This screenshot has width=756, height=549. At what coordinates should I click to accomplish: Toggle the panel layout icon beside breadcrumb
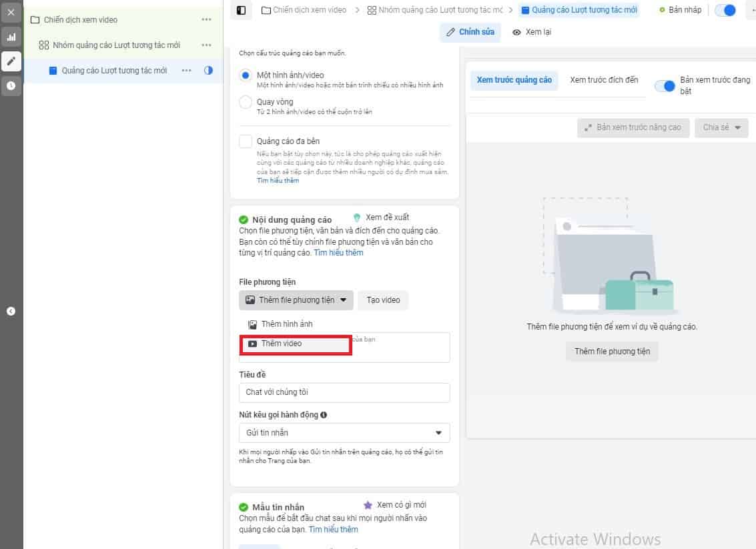pos(242,10)
